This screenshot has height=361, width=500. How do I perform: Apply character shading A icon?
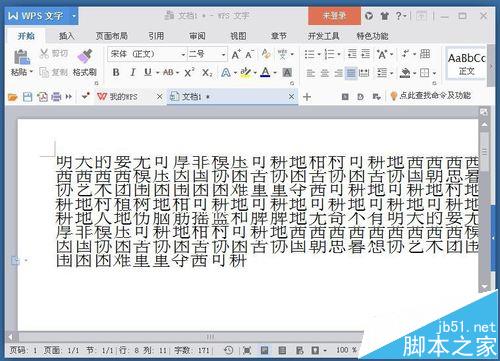[287, 72]
